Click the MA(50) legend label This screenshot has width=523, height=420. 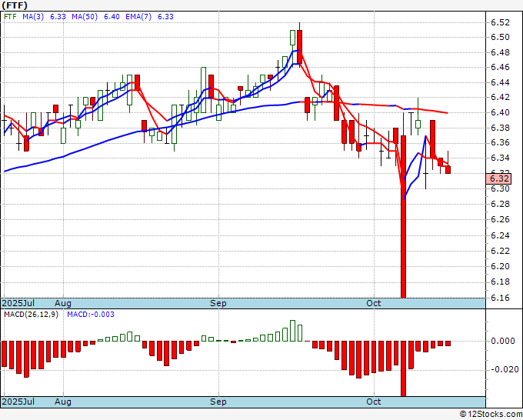(85, 17)
